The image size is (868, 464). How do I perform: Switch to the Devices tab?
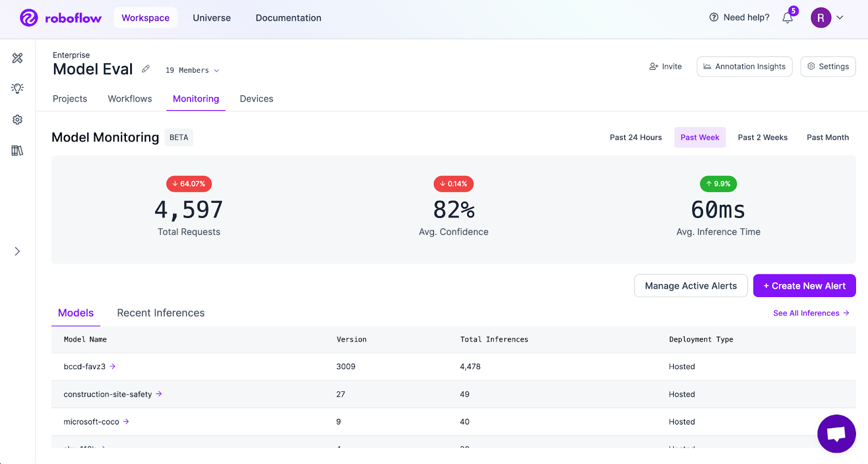tap(256, 99)
